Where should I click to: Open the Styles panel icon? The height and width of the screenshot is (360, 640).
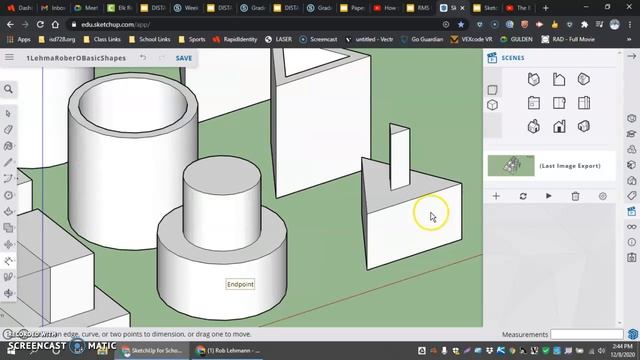[x=631, y=180]
